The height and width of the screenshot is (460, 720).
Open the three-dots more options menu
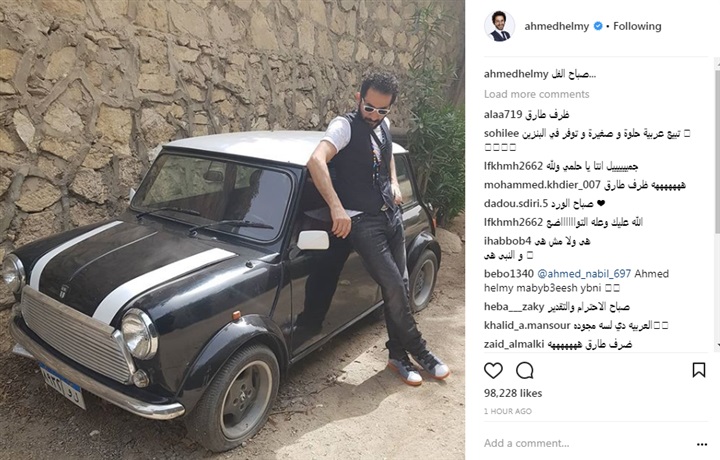coord(702,444)
